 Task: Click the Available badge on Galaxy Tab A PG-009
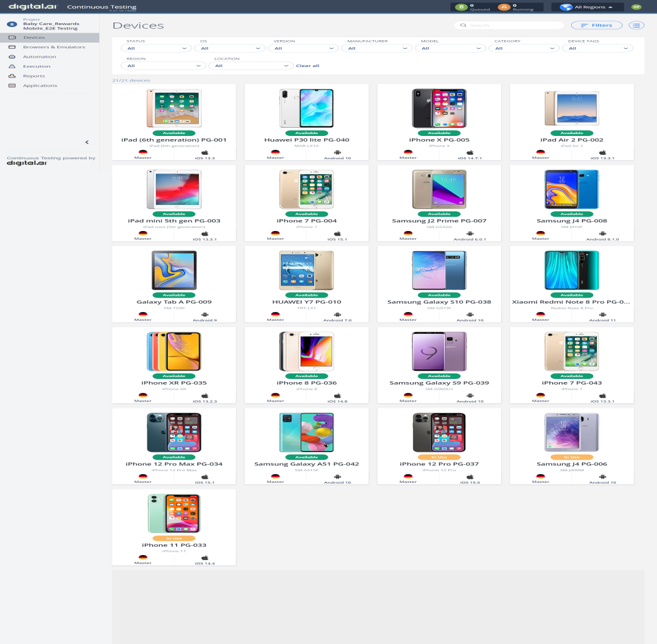pos(174,295)
